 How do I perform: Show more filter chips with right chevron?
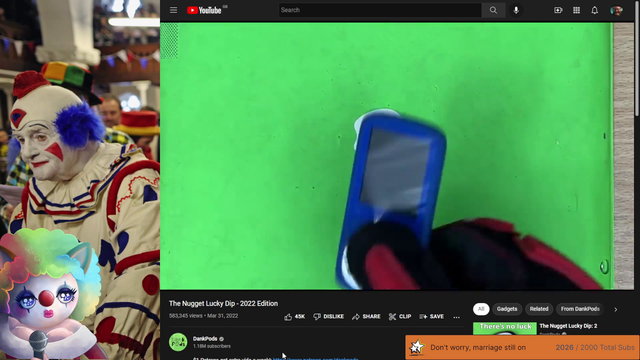(x=616, y=309)
